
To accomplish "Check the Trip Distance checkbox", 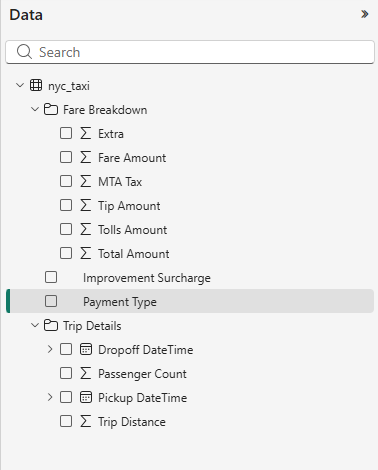I will click(x=66, y=421).
